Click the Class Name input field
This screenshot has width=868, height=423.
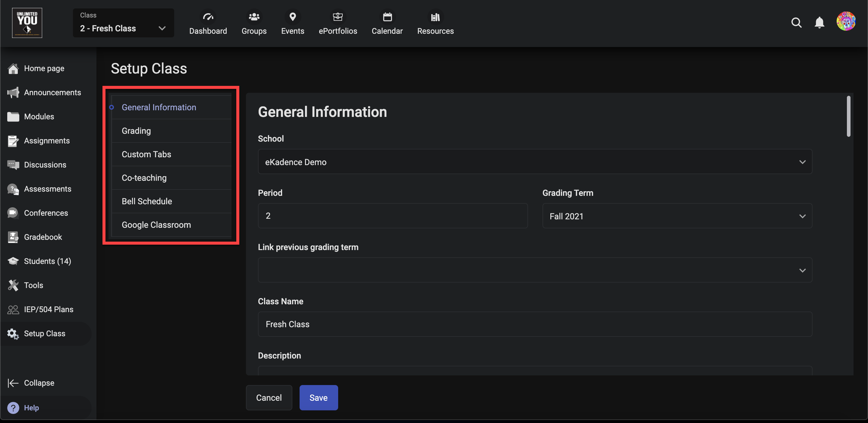point(535,324)
